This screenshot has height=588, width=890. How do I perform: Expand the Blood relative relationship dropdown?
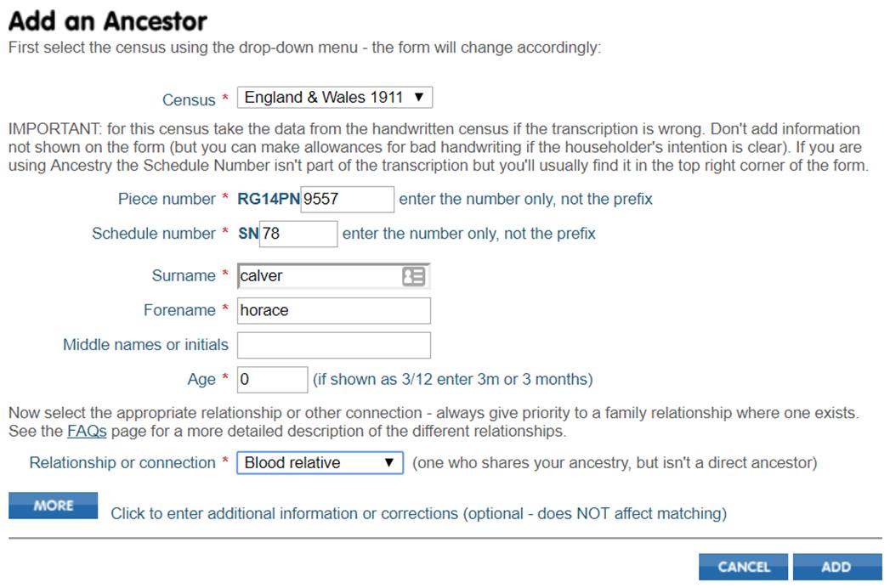coord(320,463)
